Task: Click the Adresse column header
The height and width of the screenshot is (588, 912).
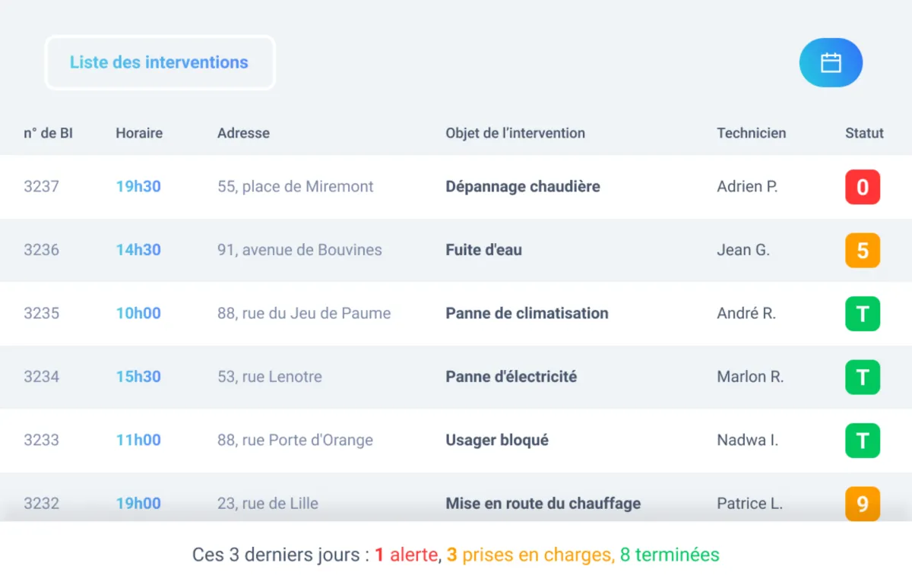Action: point(243,133)
